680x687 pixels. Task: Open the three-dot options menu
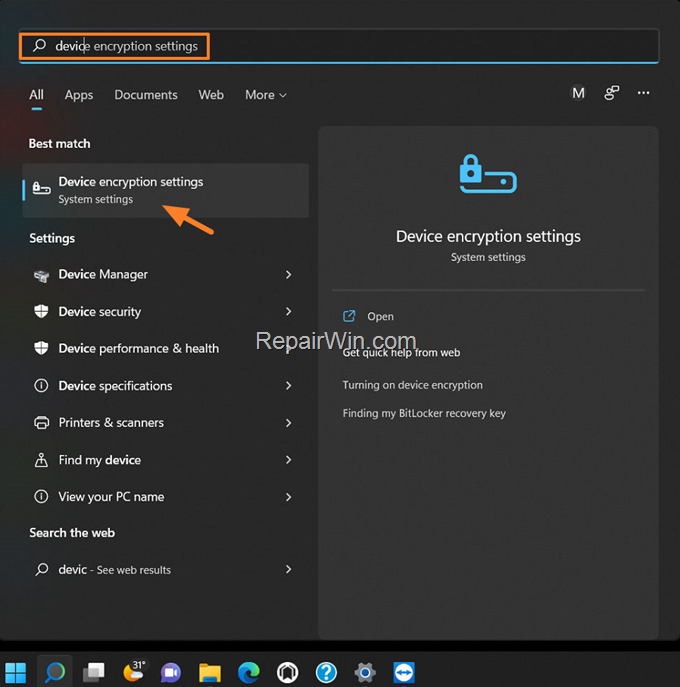[643, 93]
